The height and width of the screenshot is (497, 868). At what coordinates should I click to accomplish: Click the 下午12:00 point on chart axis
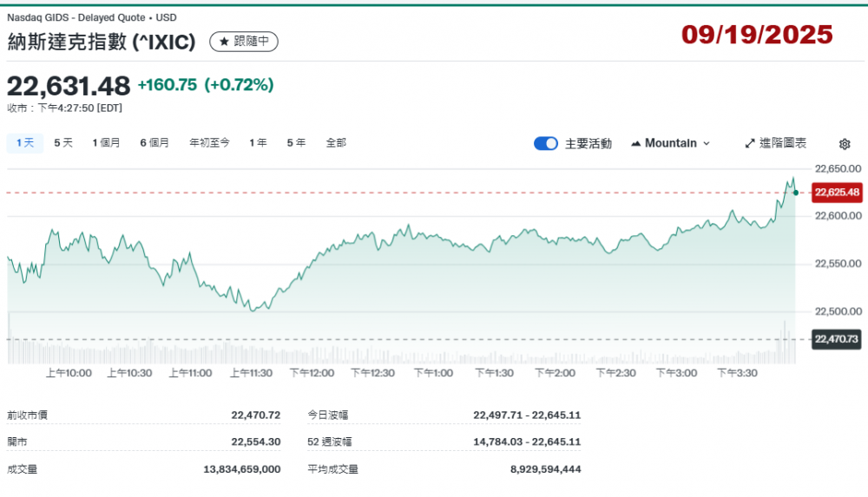[x=312, y=373]
